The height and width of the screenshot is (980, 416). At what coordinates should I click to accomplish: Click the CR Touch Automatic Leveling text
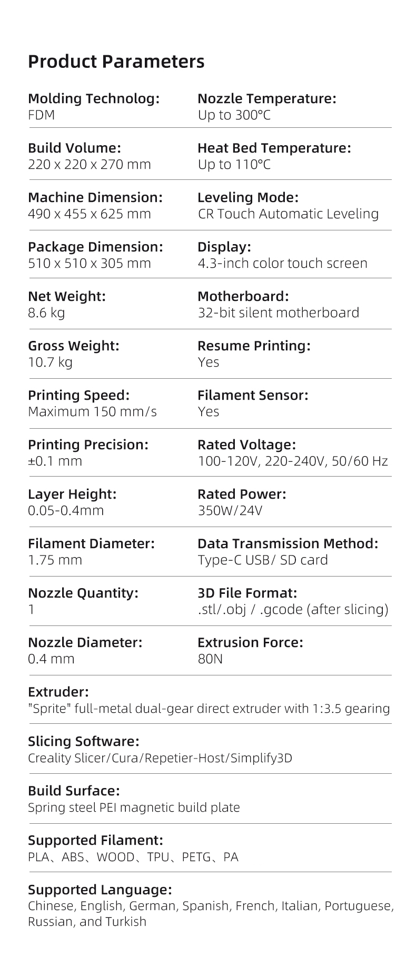pos(288,214)
